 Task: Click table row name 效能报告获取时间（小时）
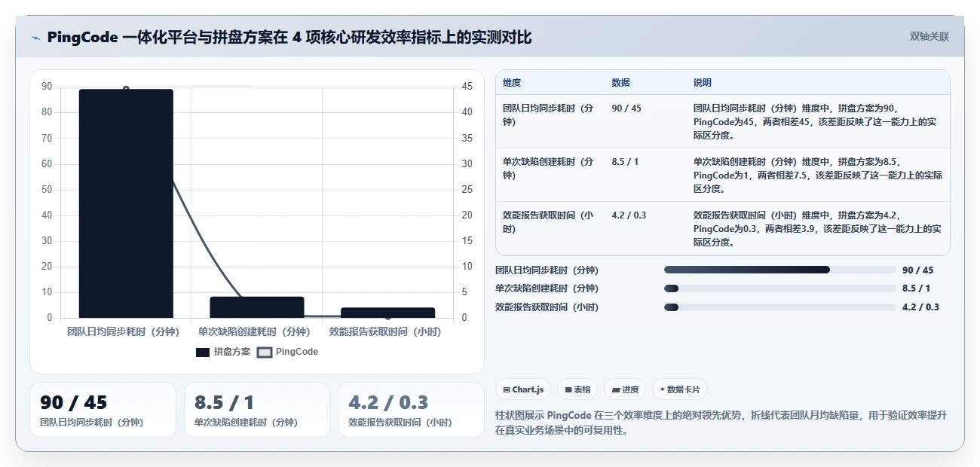(x=548, y=222)
